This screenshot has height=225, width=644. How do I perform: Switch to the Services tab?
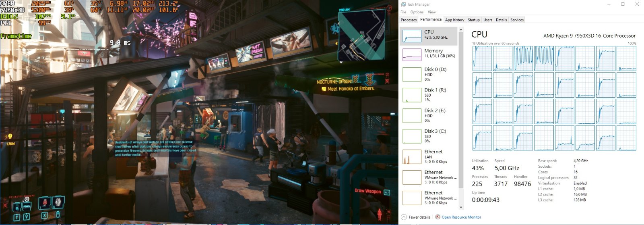(517, 20)
